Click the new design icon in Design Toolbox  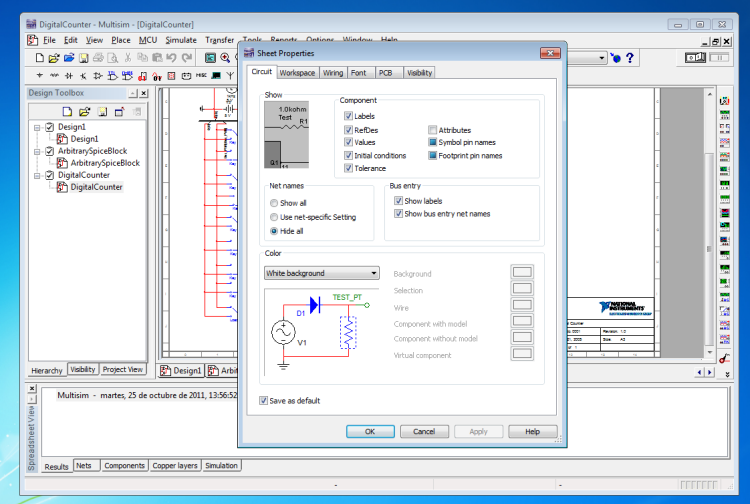(x=67, y=111)
